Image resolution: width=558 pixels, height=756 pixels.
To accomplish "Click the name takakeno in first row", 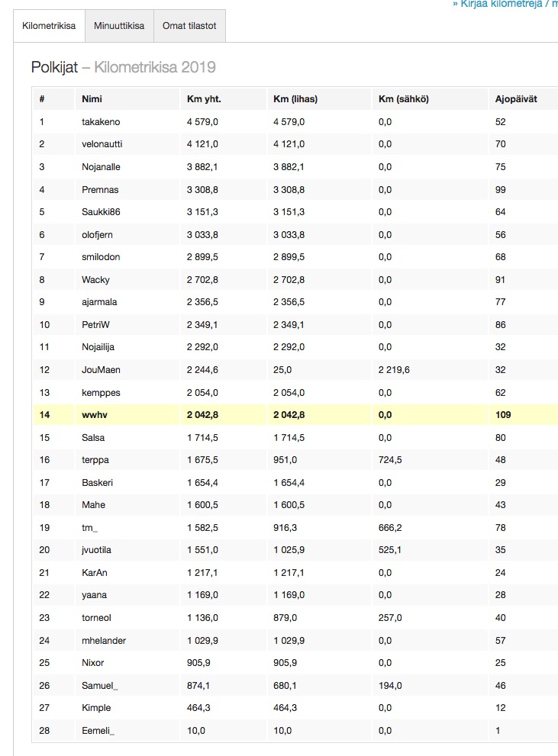I will click(x=101, y=122).
